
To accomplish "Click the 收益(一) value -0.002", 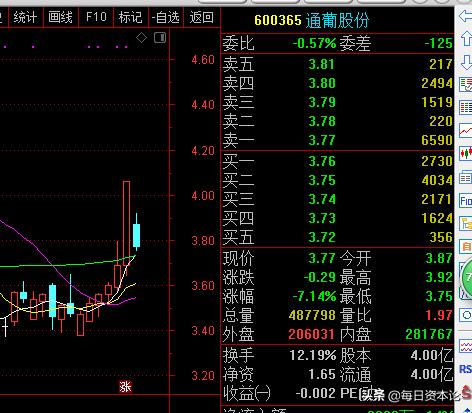I will 315,393.
